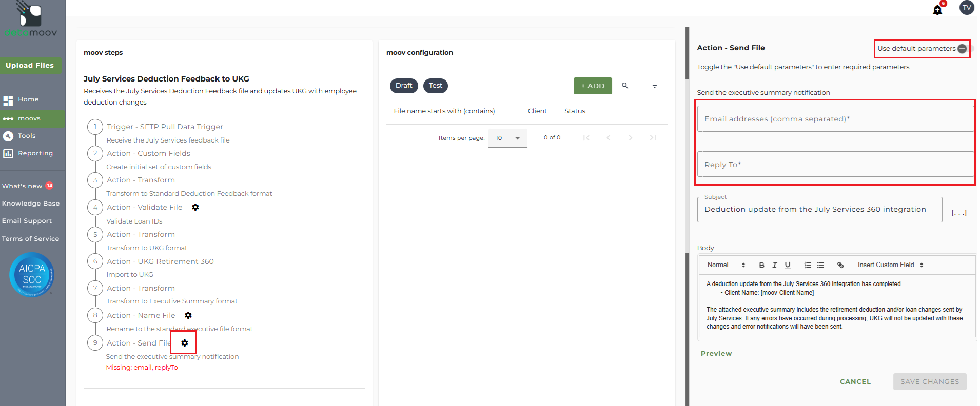
Task: Focus the Reply To input field
Action: (835, 164)
